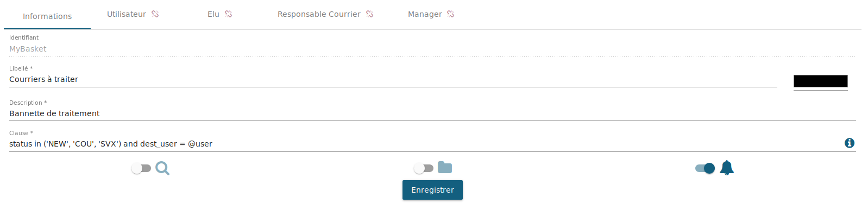Click the unlinked icon next to Responsable Courrier

click(x=369, y=14)
